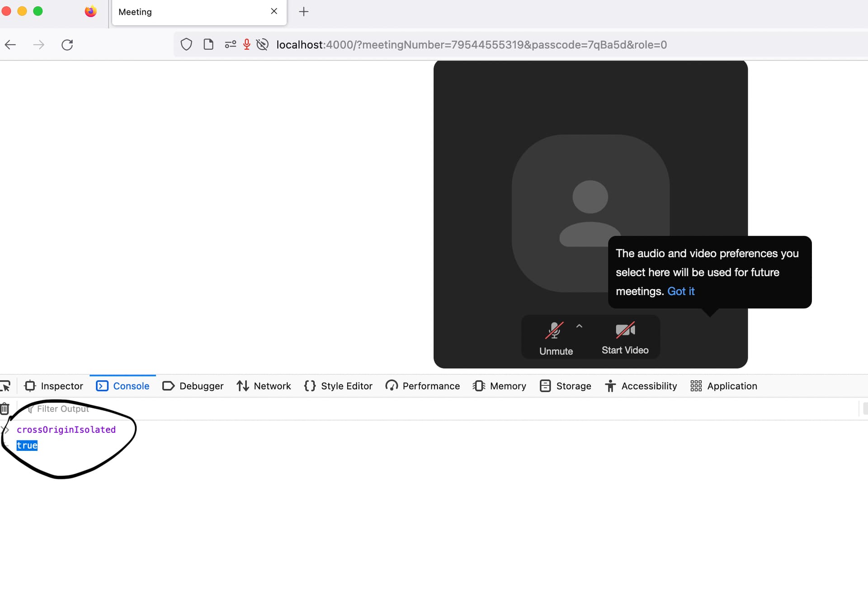
Task: Click the red microphone permission indicator
Action: [247, 44]
